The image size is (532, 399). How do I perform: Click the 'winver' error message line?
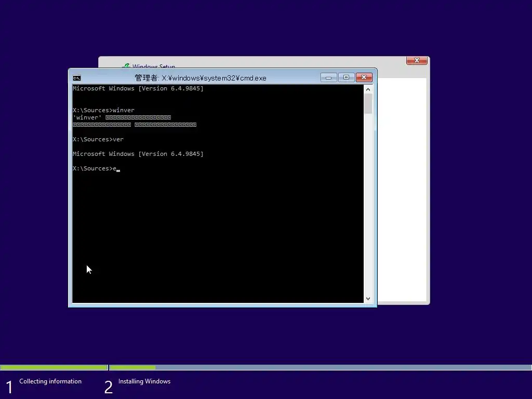click(x=122, y=118)
